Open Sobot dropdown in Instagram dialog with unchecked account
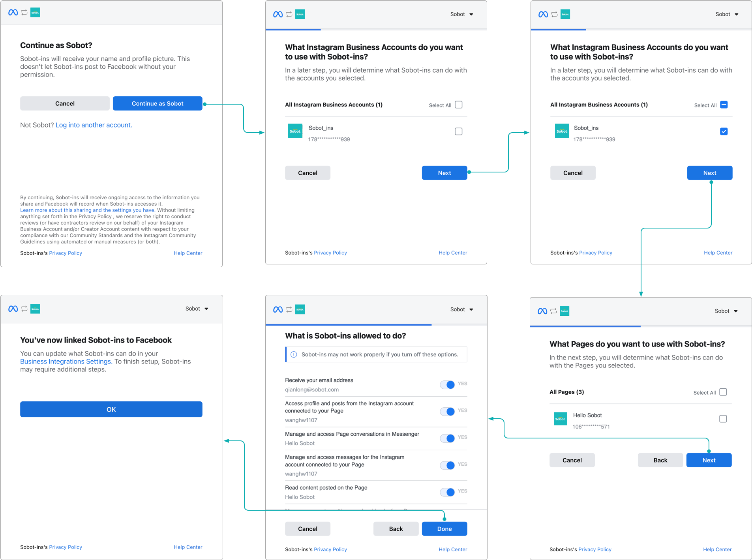The image size is (752, 560). point(462,14)
